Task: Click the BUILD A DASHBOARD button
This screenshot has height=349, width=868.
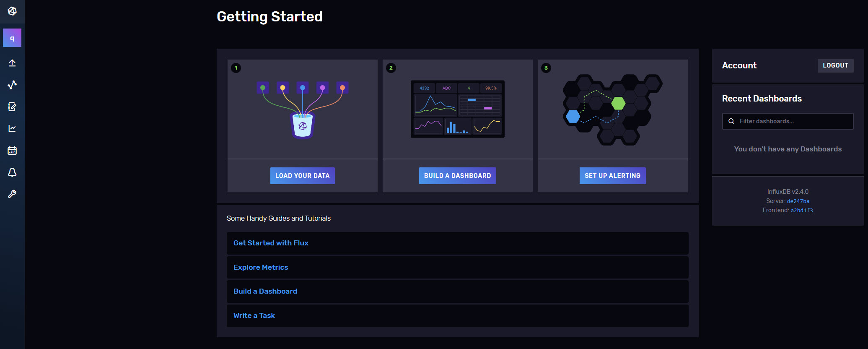Action: 458,176
